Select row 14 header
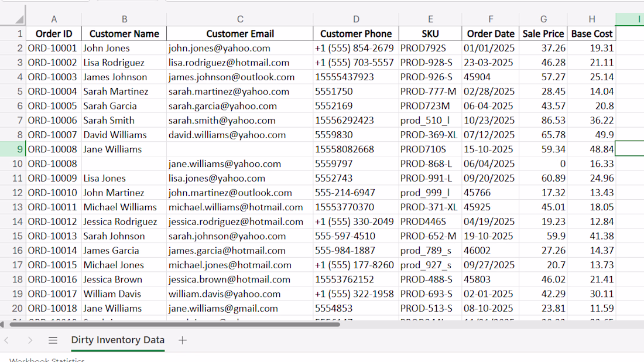The height and width of the screenshot is (362, 644). (13, 221)
